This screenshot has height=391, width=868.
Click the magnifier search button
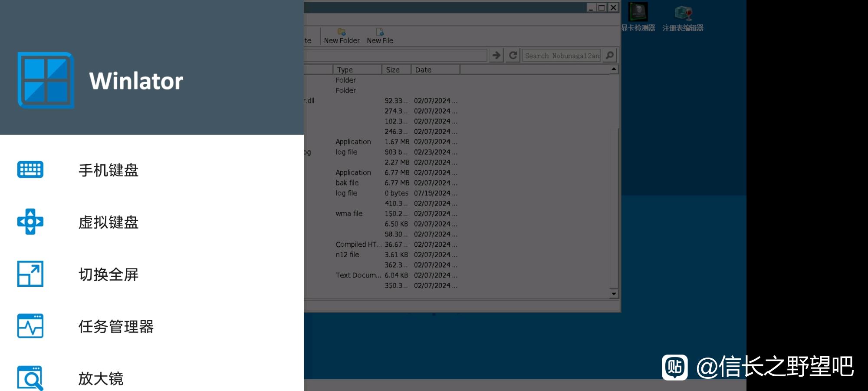pos(610,55)
